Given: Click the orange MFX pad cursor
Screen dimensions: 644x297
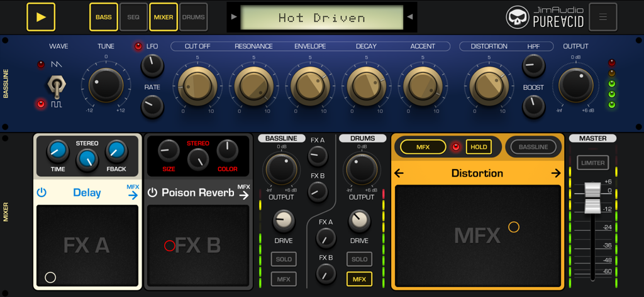Looking at the screenshot, I should click(x=513, y=227).
